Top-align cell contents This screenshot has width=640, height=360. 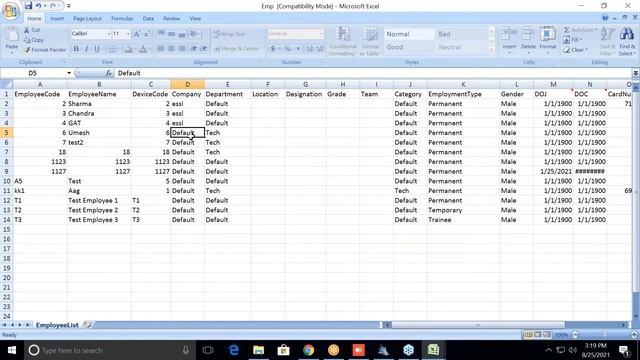point(161,34)
